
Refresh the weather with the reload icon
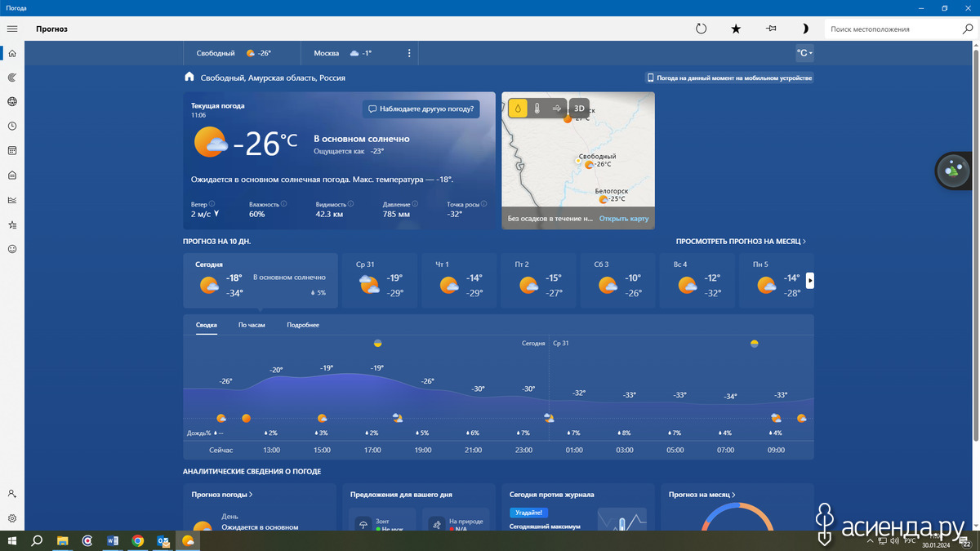tap(701, 29)
